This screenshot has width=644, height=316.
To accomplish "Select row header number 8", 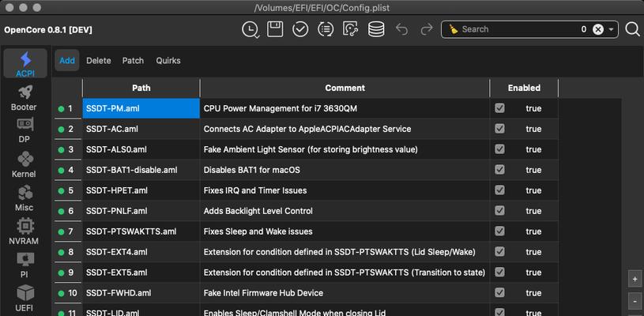I will pyautogui.click(x=68, y=251).
